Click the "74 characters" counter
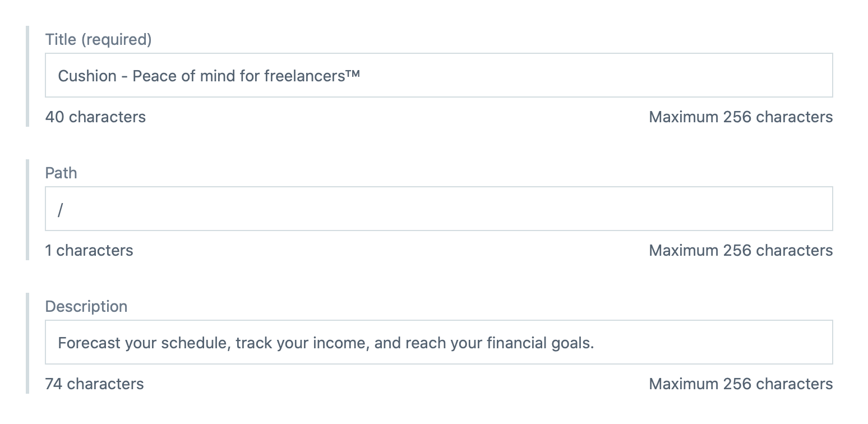 pyautogui.click(x=94, y=384)
